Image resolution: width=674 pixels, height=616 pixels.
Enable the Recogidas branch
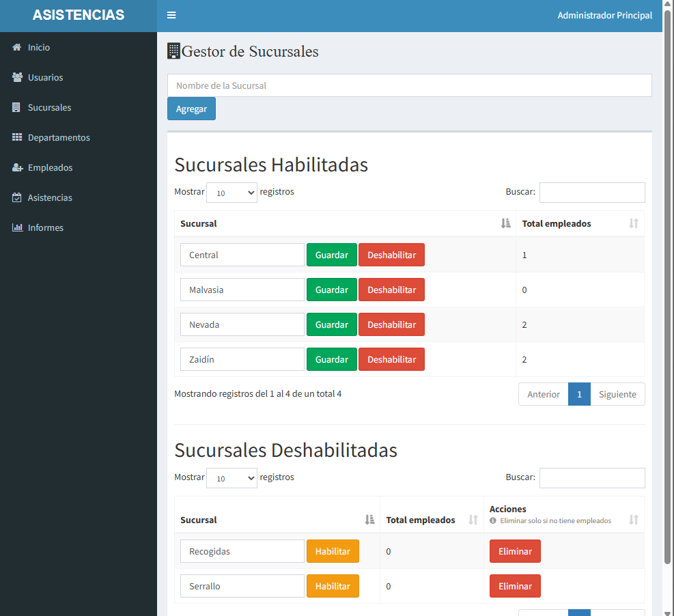point(333,551)
